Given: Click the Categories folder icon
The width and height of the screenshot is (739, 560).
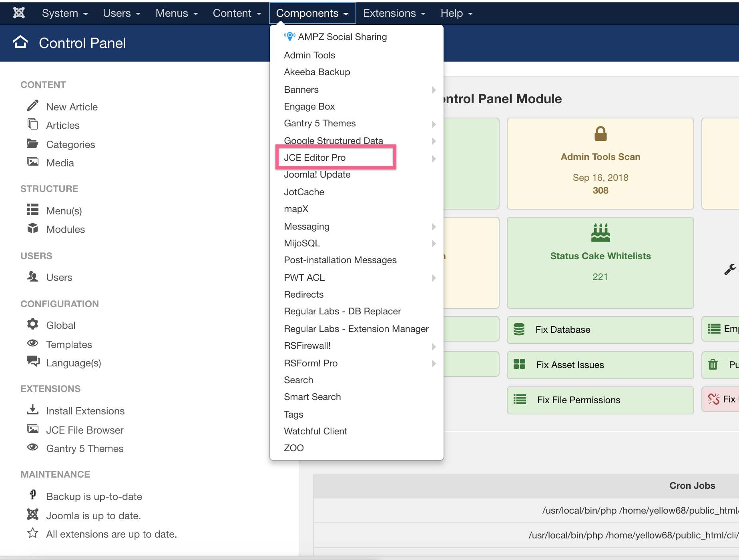Looking at the screenshot, I should [33, 143].
